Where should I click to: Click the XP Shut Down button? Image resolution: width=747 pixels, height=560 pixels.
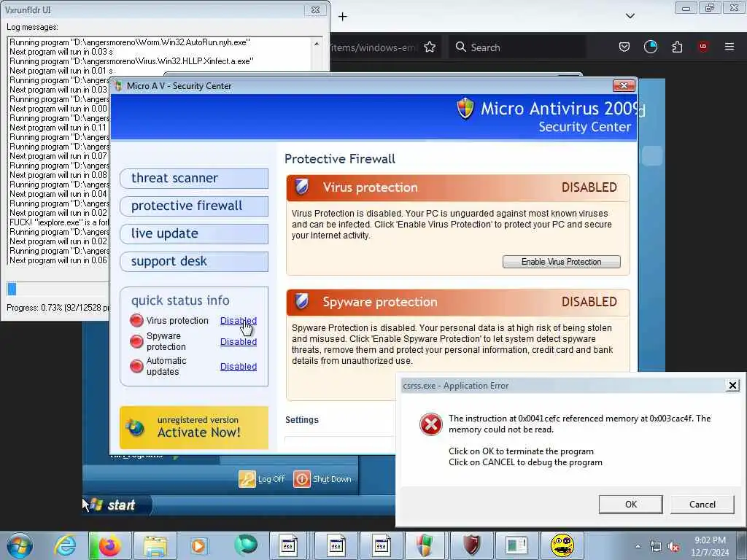(322, 479)
